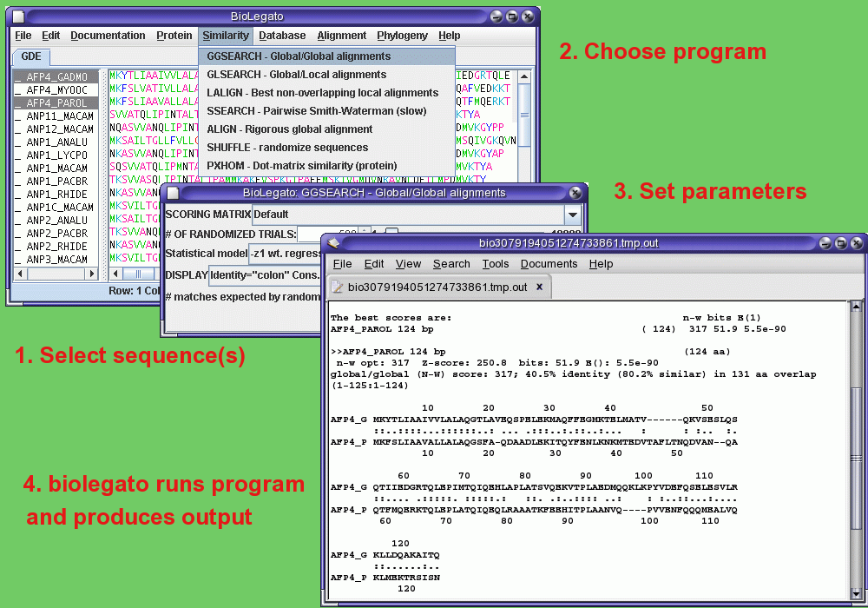Select sequence ANP1_ANALU in the name list
The width and height of the screenshot is (868, 608).
[56, 142]
